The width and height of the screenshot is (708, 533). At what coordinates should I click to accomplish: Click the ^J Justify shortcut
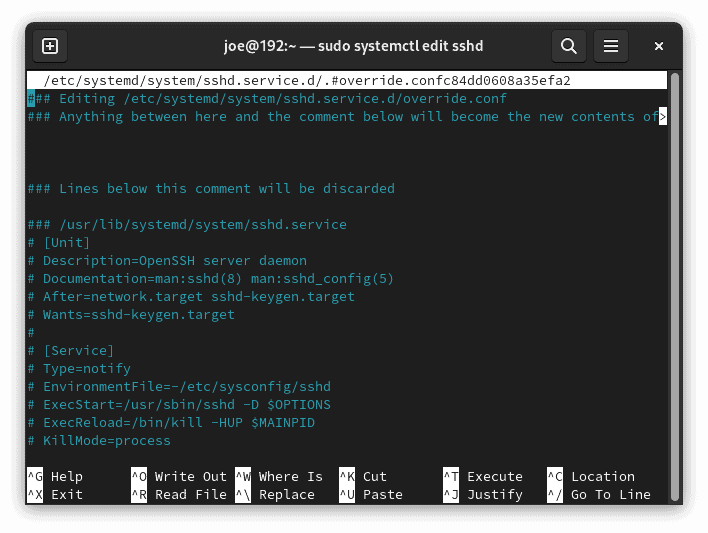(x=483, y=495)
